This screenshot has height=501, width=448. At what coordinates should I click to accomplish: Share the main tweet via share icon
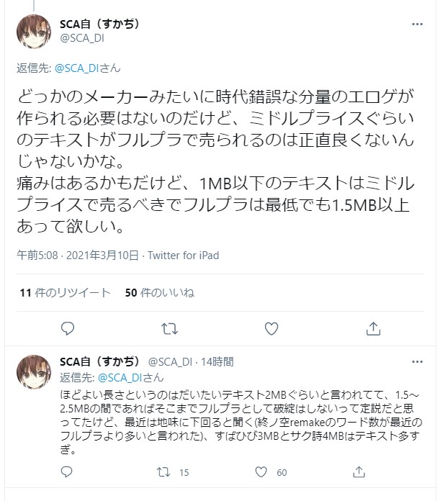(373, 328)
